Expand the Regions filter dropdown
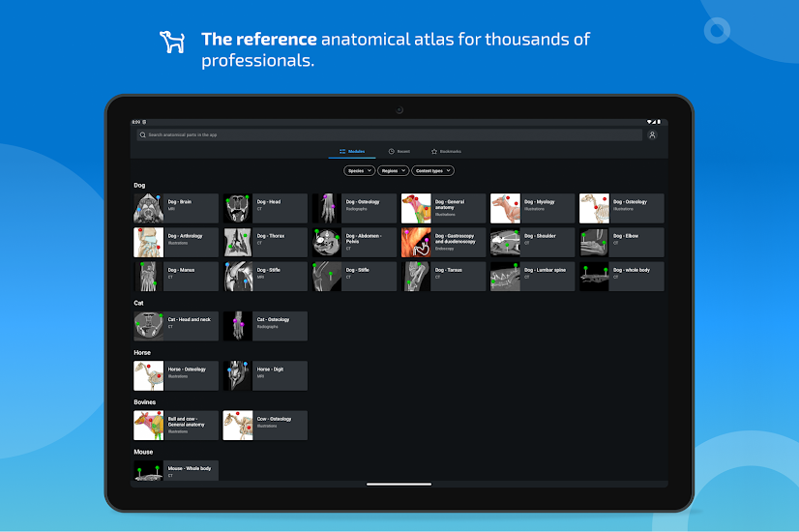This screenshot has width=799, height=532. 392,170
